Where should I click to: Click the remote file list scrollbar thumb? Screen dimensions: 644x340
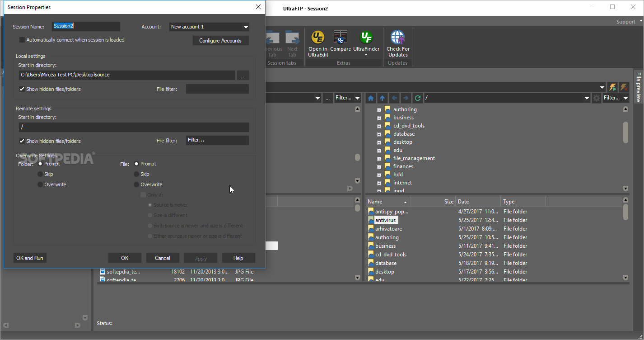(x=625, y=212)
